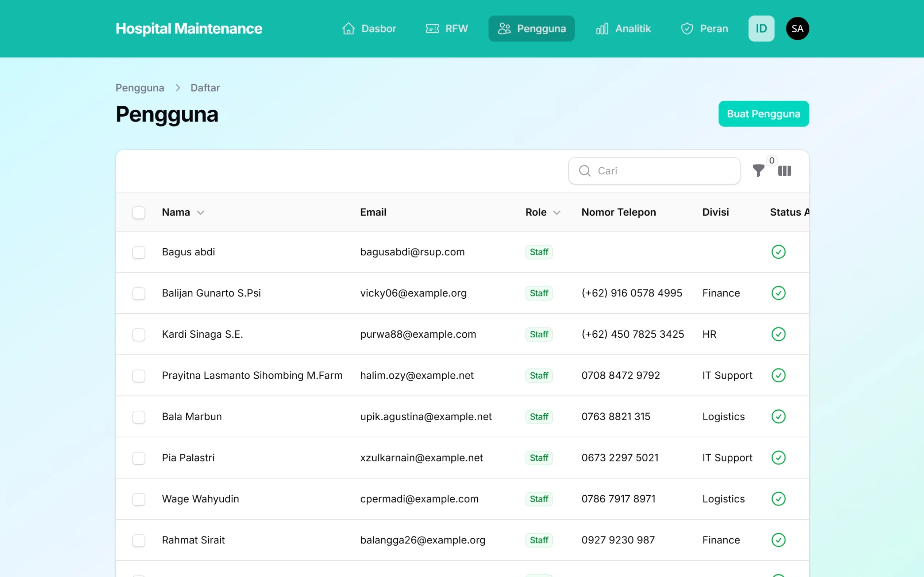This screenshot has width=924, height=577.
Task: Click the green status check for Bagus abdi
Action: pyautogui.click(x=778, y=252)
